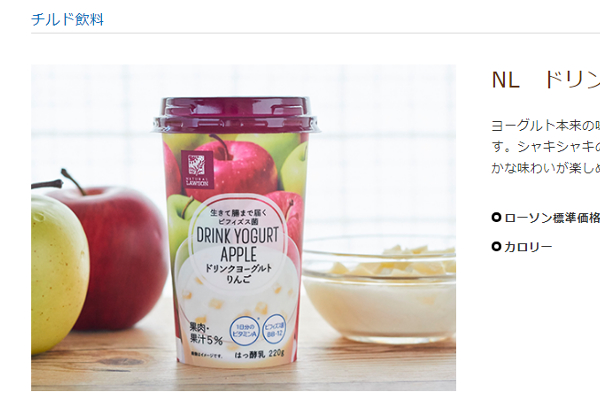Image resolution: width=600 pixels, height=400 pixels.
Task: Click the bullet circle beside カロリー
Action: 496,247
